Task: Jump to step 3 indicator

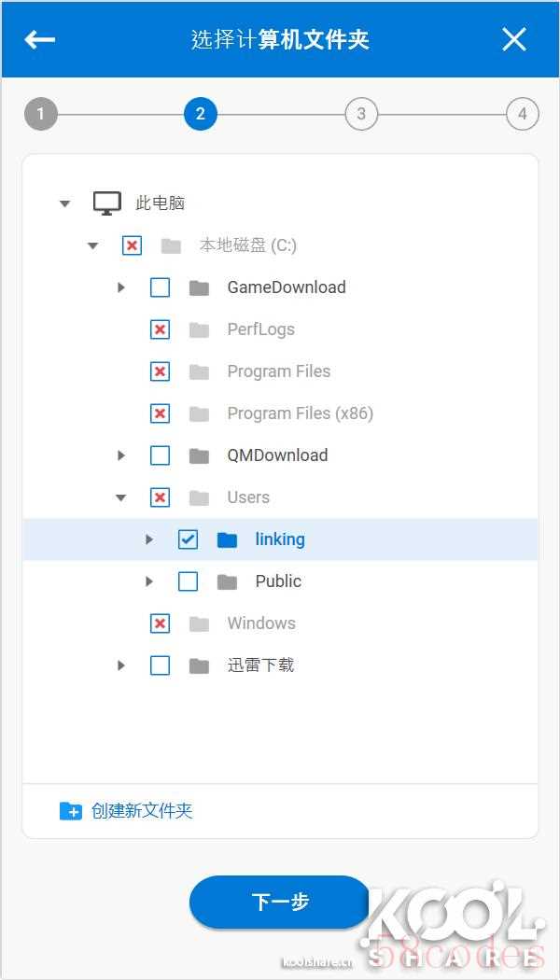Action: click(361, 115)
